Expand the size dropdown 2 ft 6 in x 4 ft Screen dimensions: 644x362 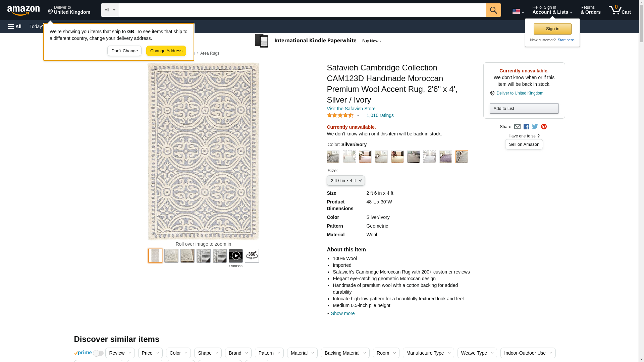coord(345,181)
